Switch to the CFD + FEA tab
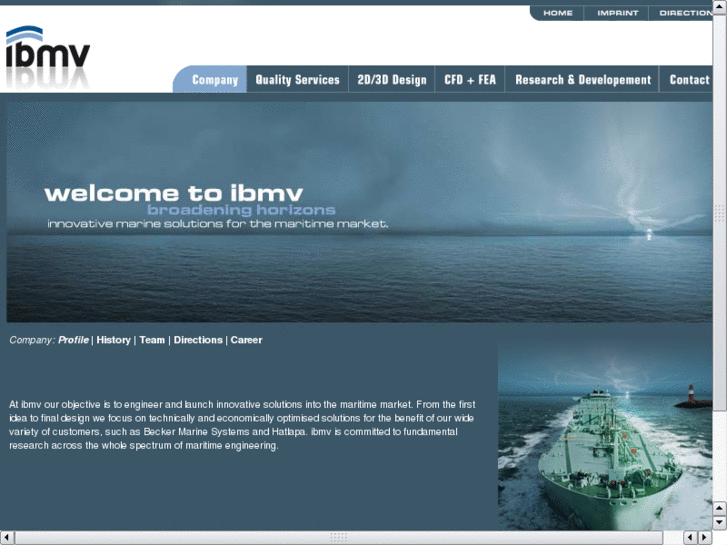The image size is (727, 545). [x=470, y=80]
